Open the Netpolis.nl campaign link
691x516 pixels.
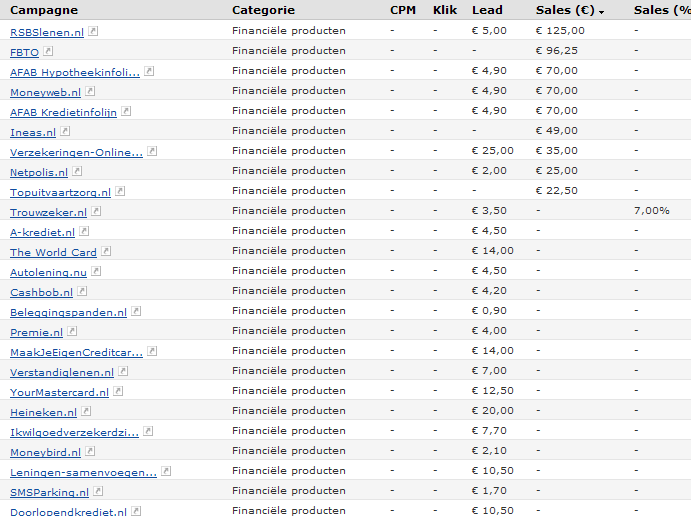39,172
